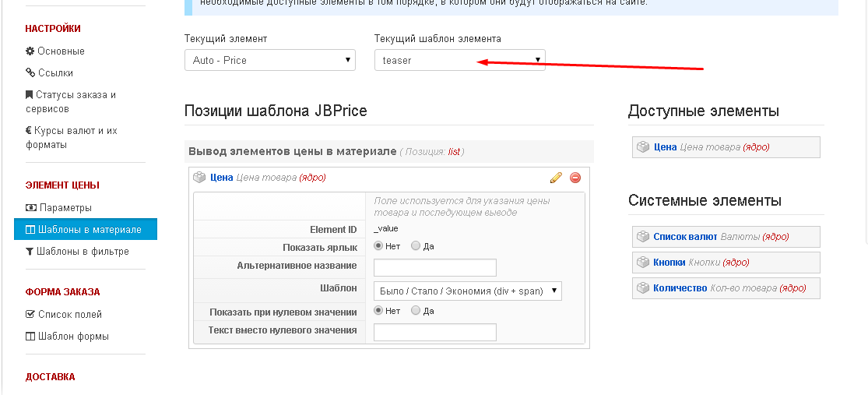Go to Параметры in sidebar

click(x=65, y=208)
